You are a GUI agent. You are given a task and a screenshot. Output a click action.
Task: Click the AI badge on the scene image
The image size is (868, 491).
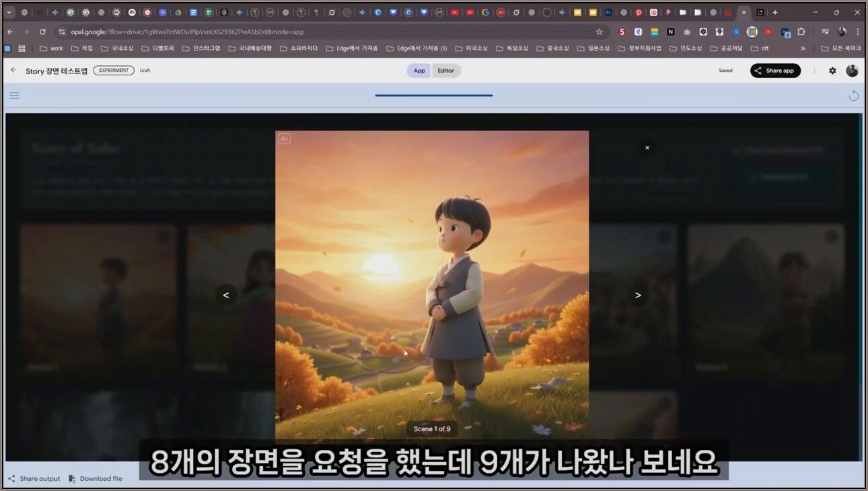pyautogui.click(x=284, y=139)
